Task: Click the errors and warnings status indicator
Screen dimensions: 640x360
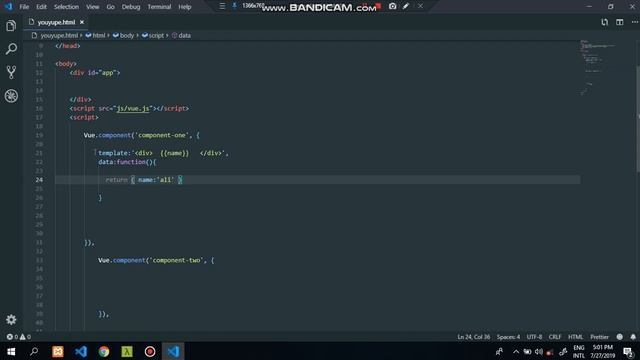Action: (x=18, y=337)
